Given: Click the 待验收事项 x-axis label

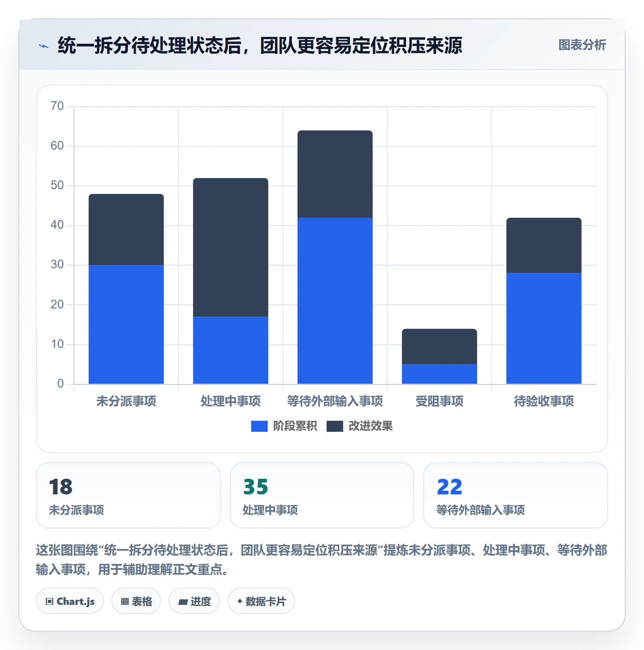Looking at the screenshot, I should coord(544,401).
